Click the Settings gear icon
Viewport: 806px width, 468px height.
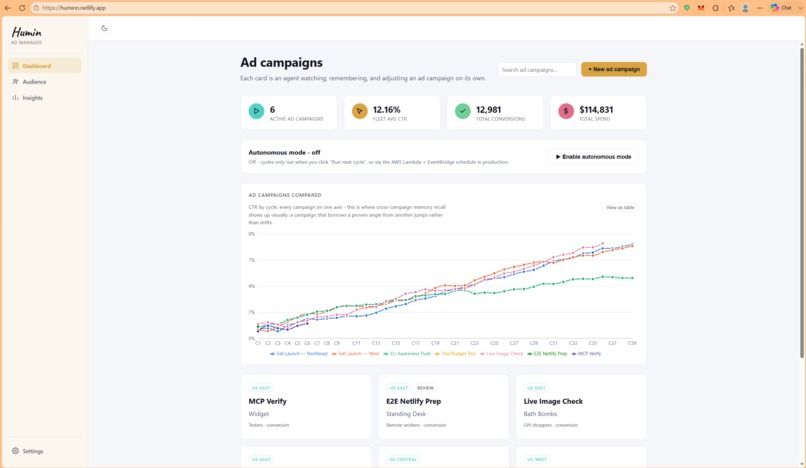point(15,451)
